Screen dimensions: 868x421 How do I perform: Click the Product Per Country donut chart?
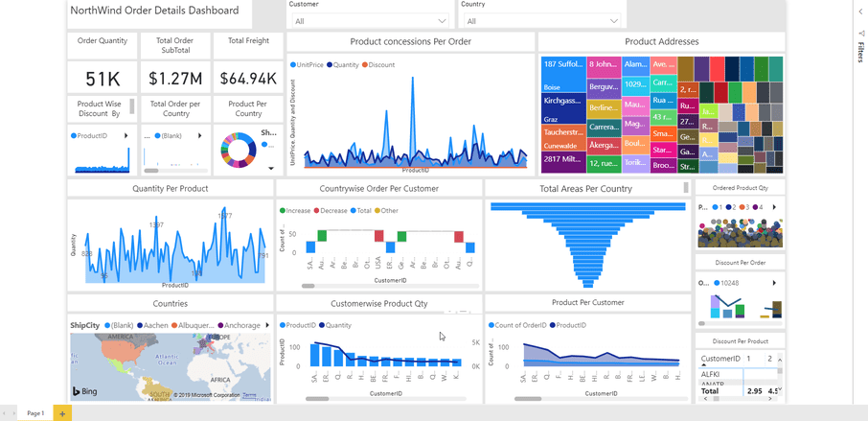click(x=239, y=150)
